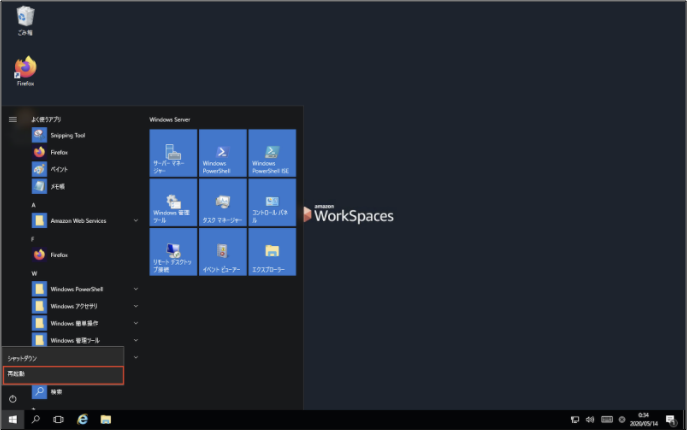Open the Remote Desktop Connection tile
This screenshot has width=687, height=430.
point(173,252)
